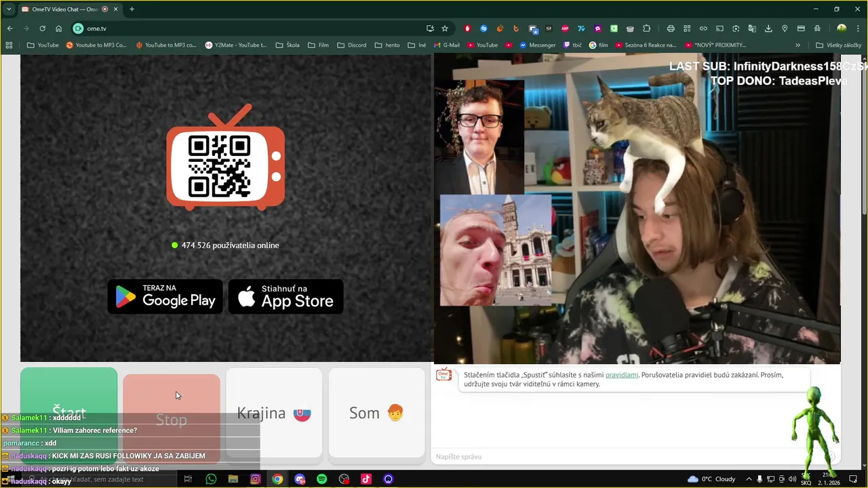Open TikTok from the taskbar
This screenshot has width=868, height=488.
pos(366,479)
